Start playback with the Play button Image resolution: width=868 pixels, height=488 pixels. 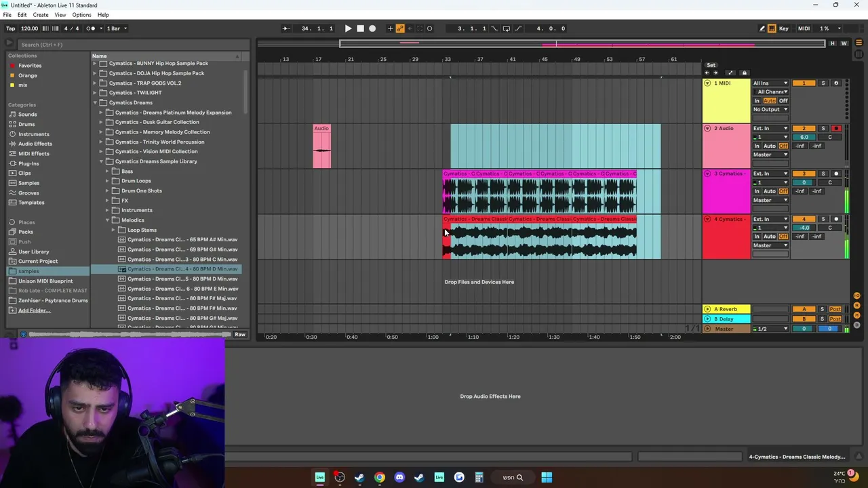click(x=348, y=28)
